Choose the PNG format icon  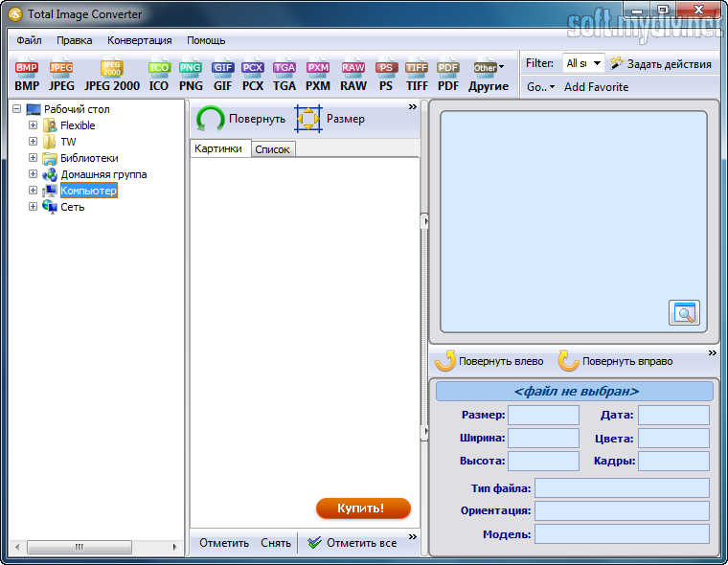pyautogui.click(x=191, y=76)
